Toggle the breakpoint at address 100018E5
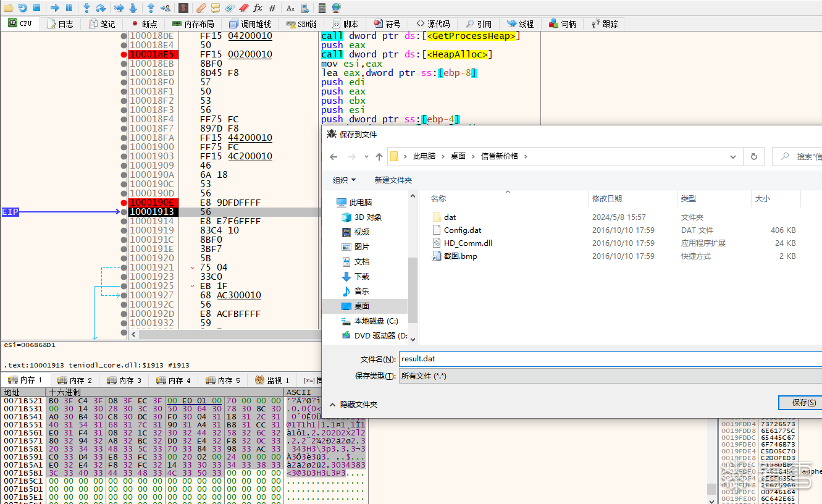 pyautogui.click(x=125, y=54)
